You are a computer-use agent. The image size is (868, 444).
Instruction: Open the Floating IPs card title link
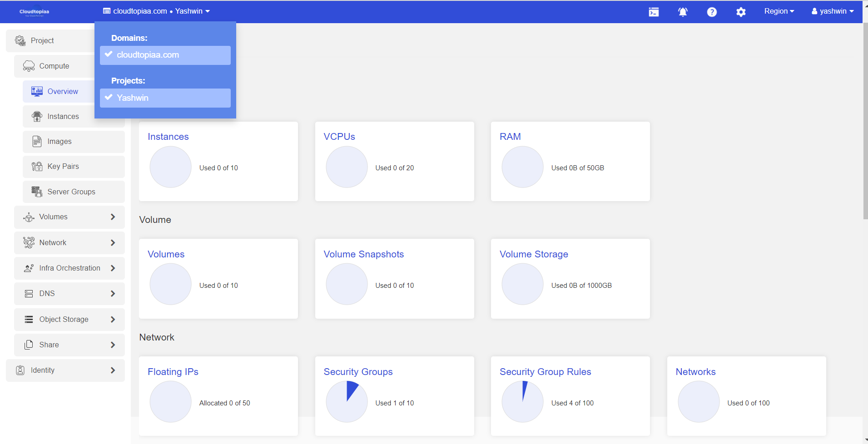pos(173,372)
